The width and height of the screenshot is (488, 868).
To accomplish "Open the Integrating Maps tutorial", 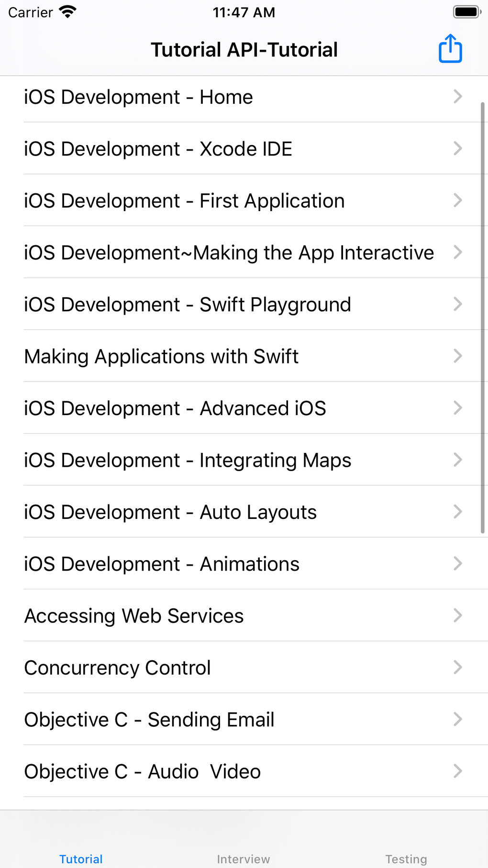I will (188, 461).
